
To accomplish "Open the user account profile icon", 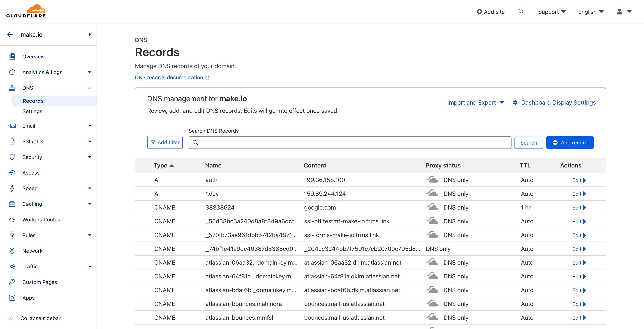I will tap(619, 12).
